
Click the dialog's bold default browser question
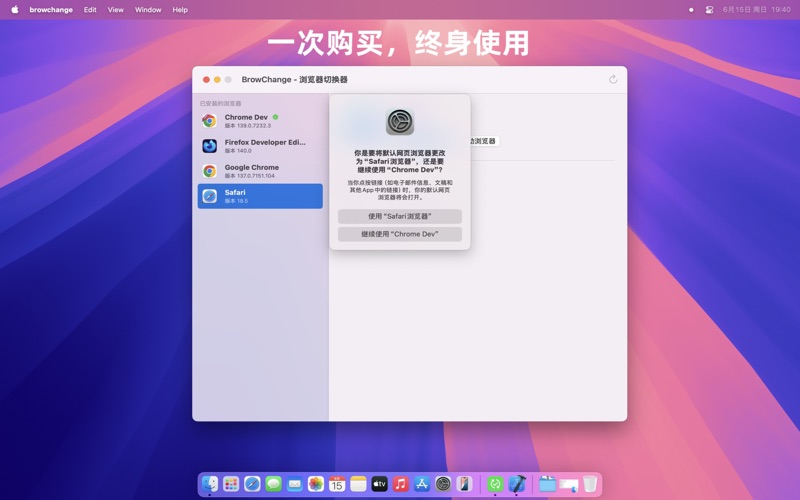tap(400, 161)
